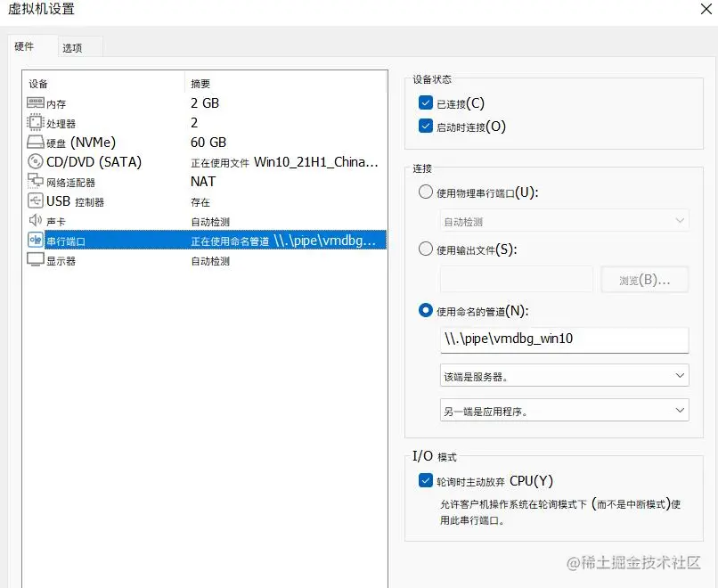Select the 使用输出文件(S) radio button

[x=425, y=249]
